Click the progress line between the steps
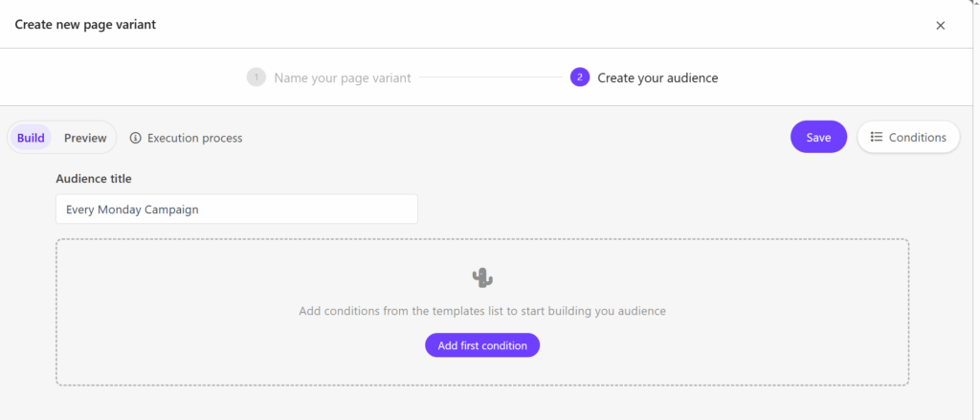 [x=489, y=77]
